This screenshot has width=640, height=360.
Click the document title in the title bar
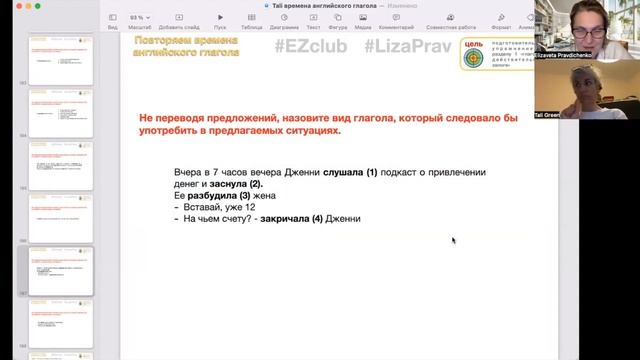tap(324, 6)
